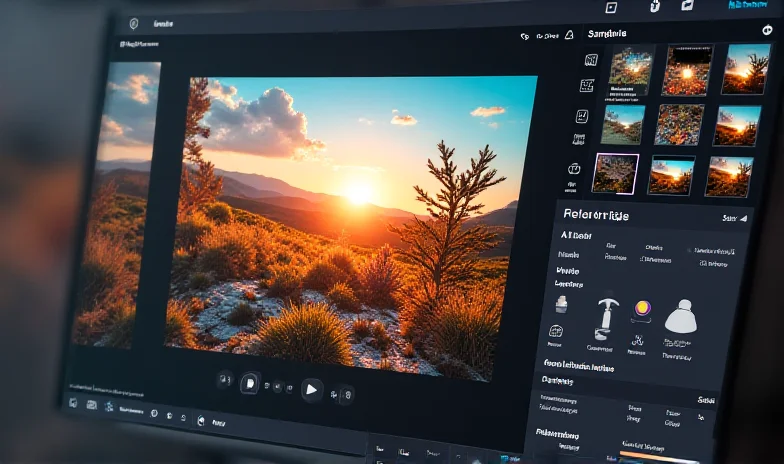
Task: Click the second icon in the Samdmls side column
Action: (586, 86)
